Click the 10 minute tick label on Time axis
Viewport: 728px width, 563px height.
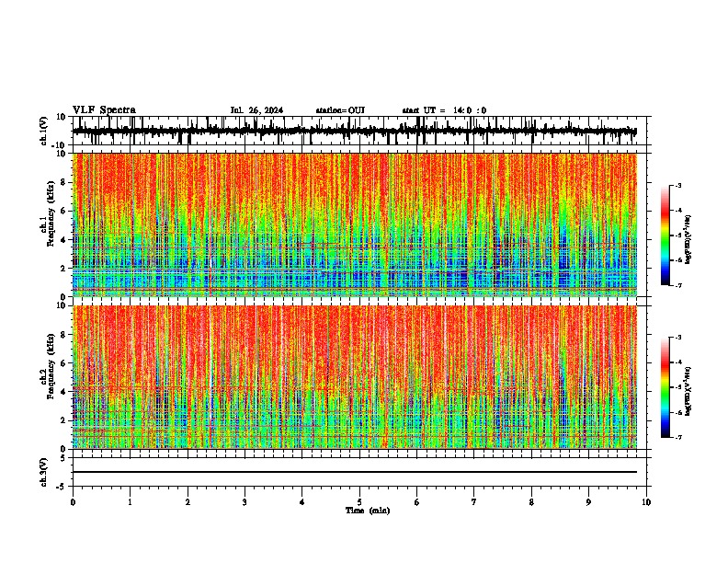[x=646, y=502]
